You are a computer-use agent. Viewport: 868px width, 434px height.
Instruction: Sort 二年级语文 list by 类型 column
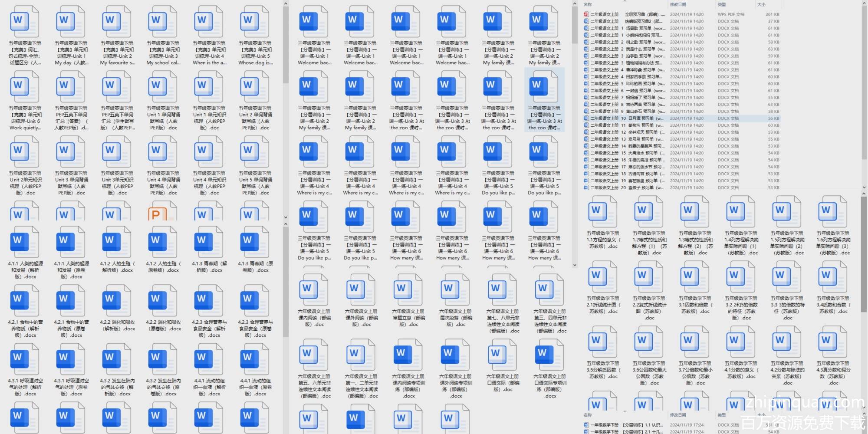(x=722, y=4)
